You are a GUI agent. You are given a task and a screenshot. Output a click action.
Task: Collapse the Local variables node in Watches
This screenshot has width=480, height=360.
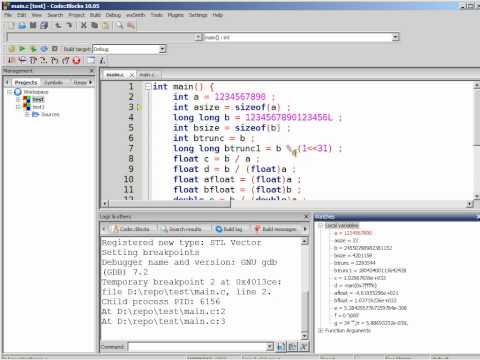click(x=320, y=226)
